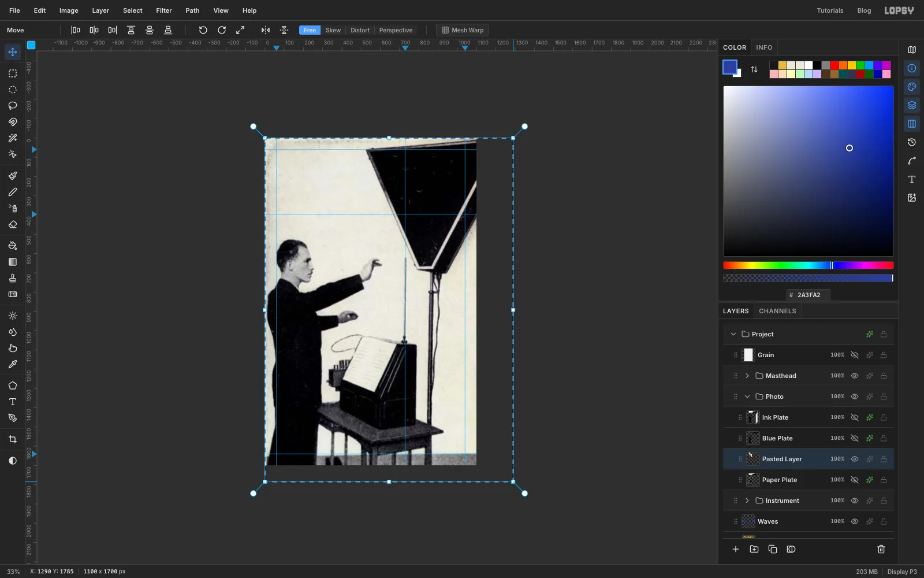The image size is (924, 578).
Task: Expand the Instrument folder
Action: click(747, 501)
